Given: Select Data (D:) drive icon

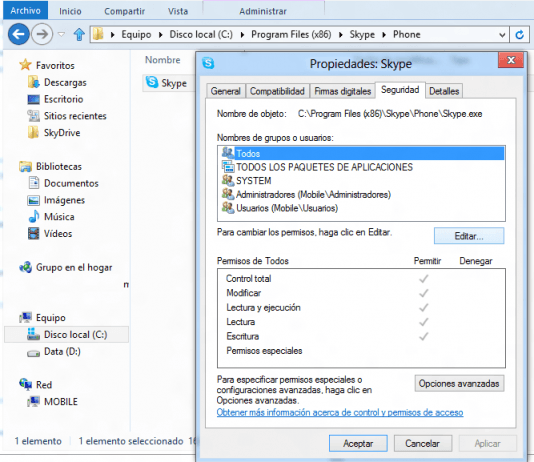Looking at the screenshot, I should click(x=33, y=353).
